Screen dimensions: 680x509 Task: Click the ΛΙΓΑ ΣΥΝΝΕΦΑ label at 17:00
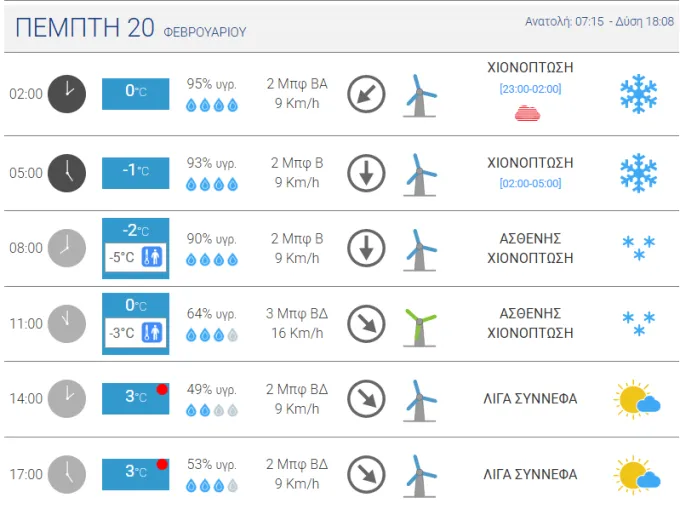click(x=530, y=474)
